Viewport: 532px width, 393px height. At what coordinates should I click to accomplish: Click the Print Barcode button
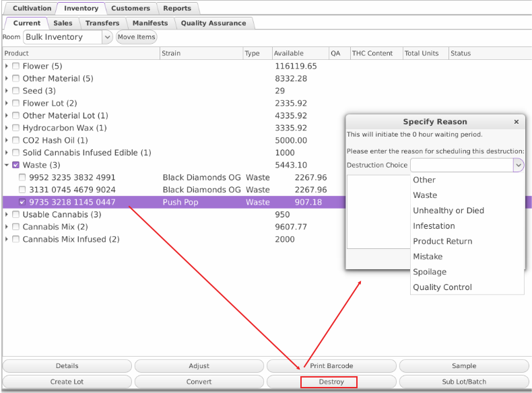[x=332, y=366]
